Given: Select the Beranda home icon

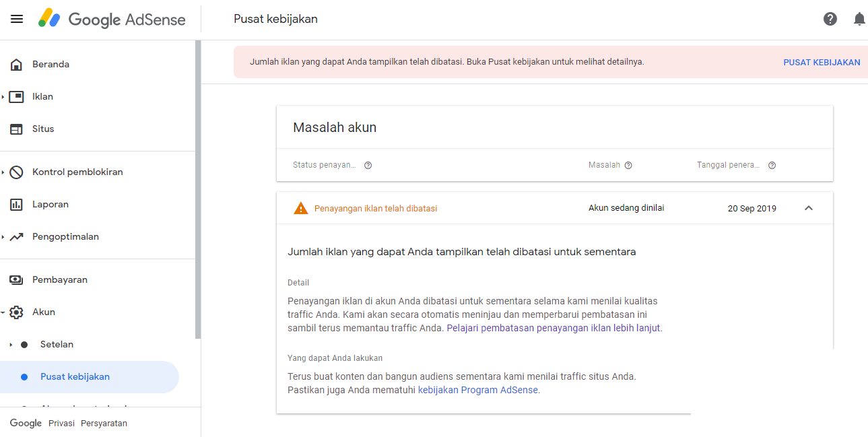Looking at the screenshot, I should [15, 64].
